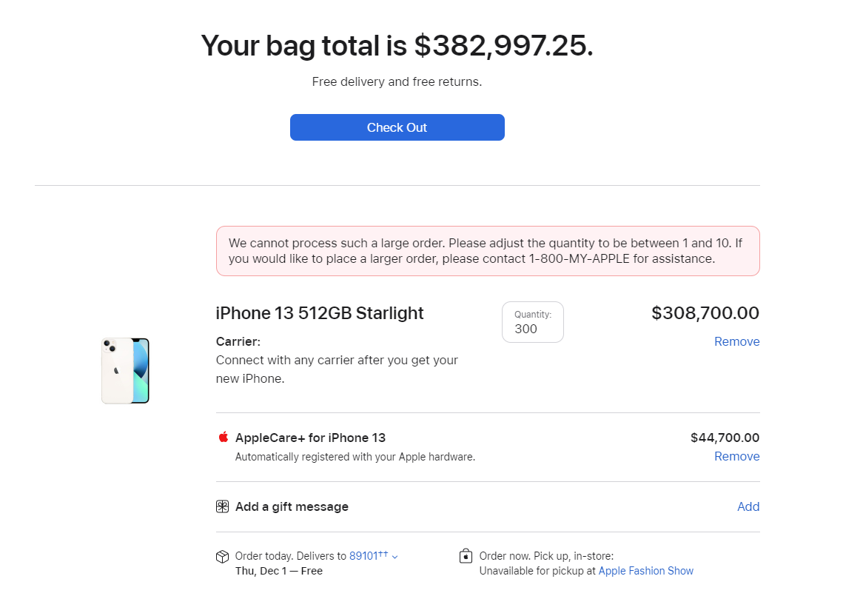Focus the Quantity field showing 300
Screen dimensions: 863x616
tap(533, 323)
